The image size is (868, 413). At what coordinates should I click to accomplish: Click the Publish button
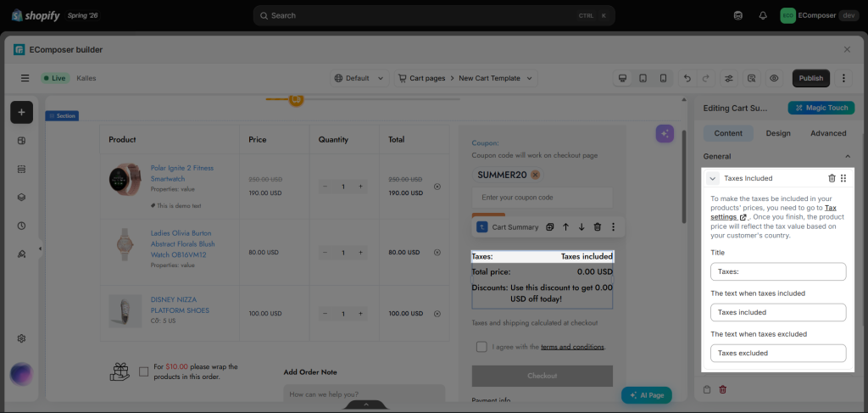coord(811,78)
